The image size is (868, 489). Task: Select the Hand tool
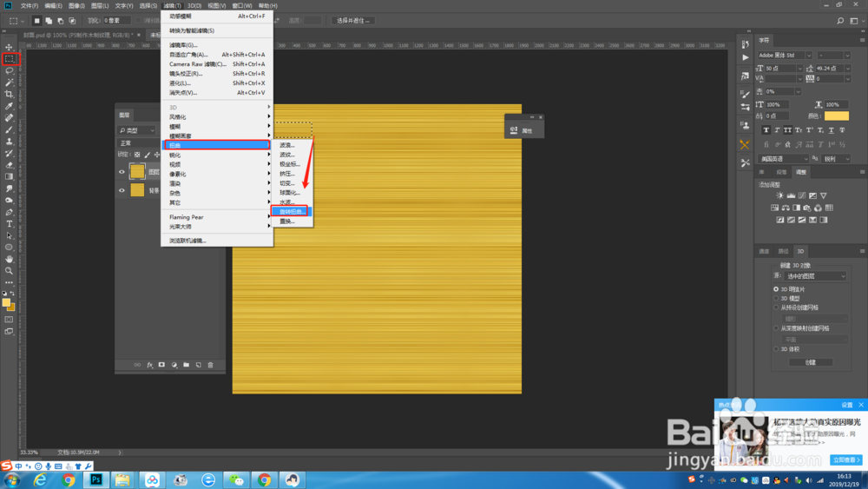pos(9,259)
